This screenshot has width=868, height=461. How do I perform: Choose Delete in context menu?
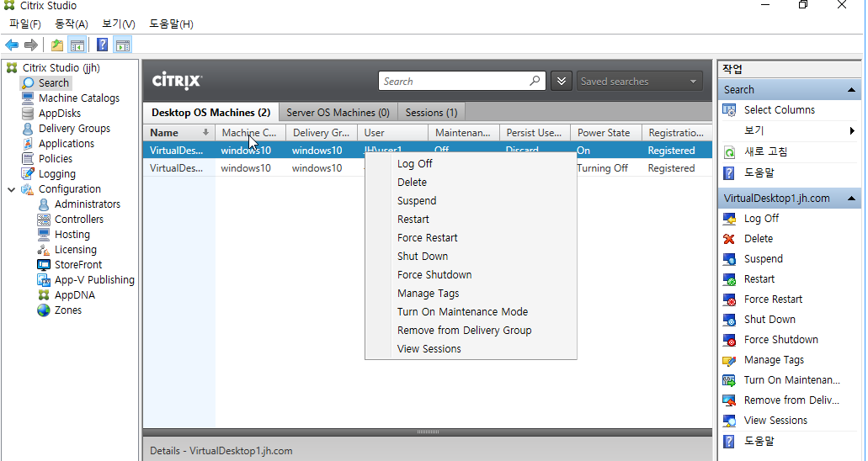[471, 182]
